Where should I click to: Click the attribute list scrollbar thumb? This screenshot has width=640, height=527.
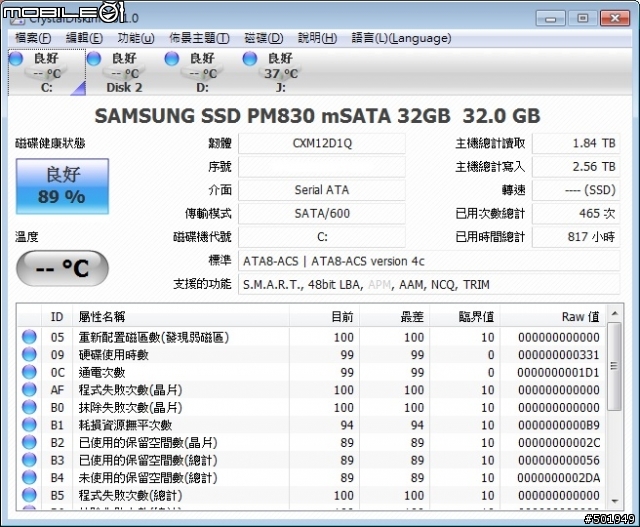click(614, 366)
